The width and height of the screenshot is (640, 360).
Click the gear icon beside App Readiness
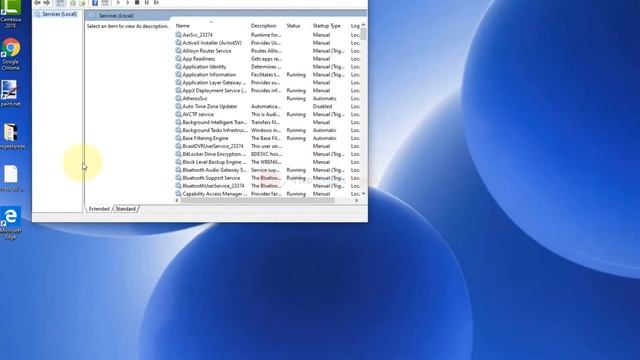click(178, 59)
